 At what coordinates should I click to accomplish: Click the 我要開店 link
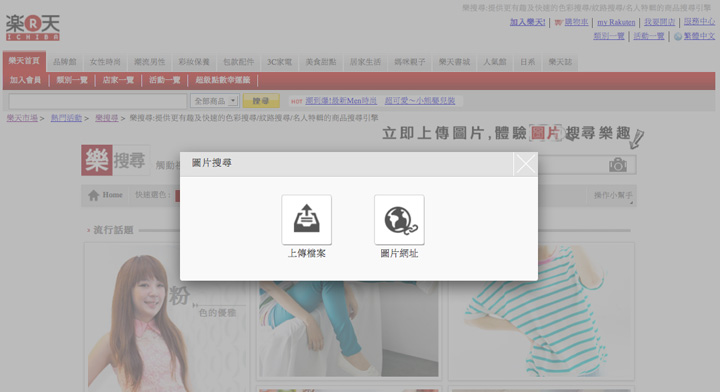659,22
